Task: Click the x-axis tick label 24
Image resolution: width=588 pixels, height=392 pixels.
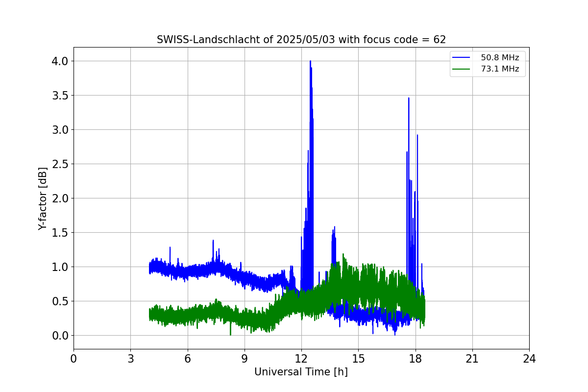Action: click(529, 359)
